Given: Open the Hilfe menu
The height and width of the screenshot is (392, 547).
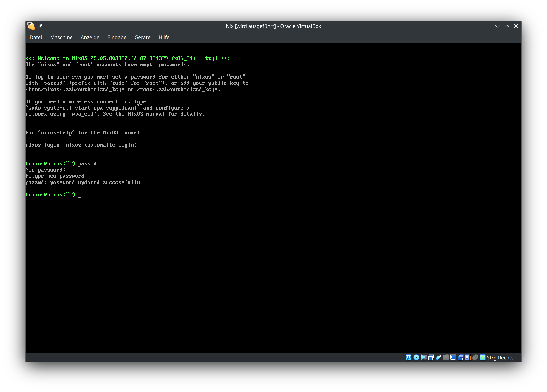Looking at the screenshot, I should [x=164, y=37].
